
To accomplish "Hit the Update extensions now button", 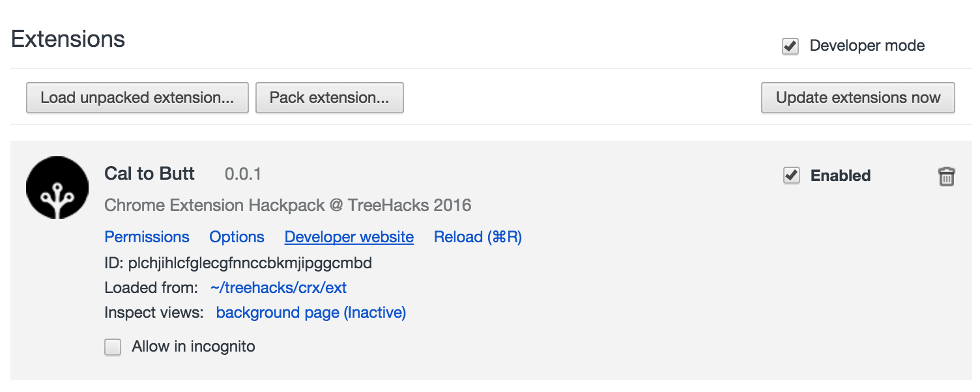I will point(857,98).
